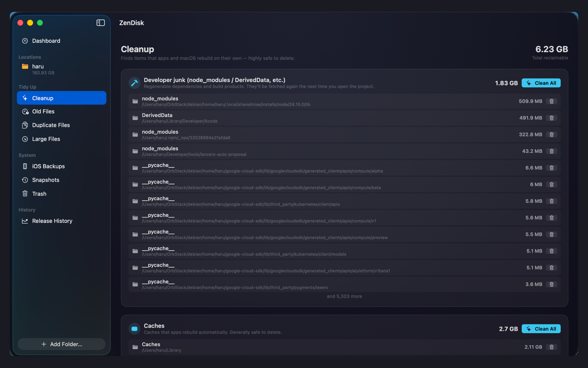Click folder icon of kubernetes/client/apis __pycache__ row
Screen dimensions: 588x368
[135, 201]
